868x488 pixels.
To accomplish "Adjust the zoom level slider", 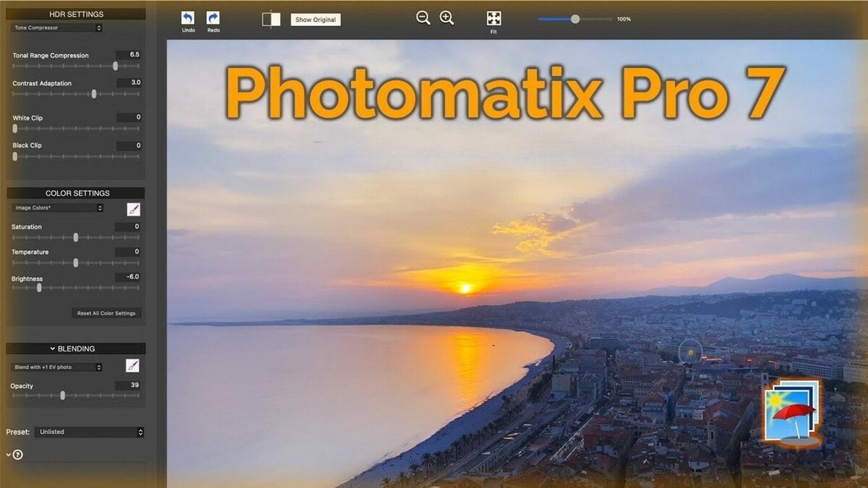I will coord(575,19).
